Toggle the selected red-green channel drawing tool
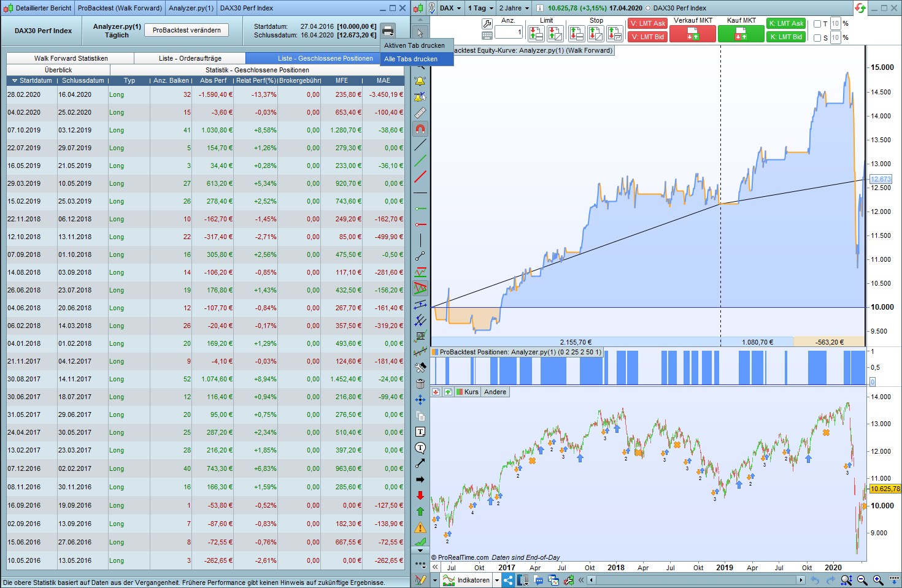The width and height of the screenshot is (902, 588). (420, 288)
